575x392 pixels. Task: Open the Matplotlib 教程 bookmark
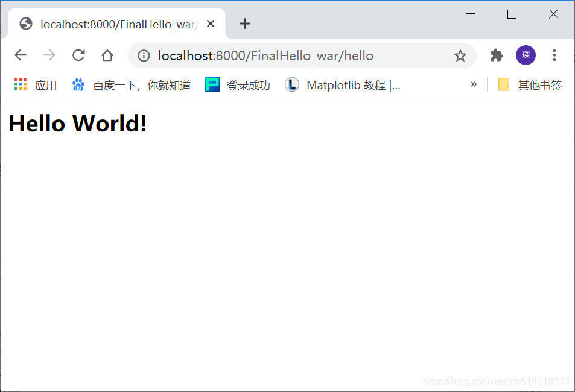point(343,85)
